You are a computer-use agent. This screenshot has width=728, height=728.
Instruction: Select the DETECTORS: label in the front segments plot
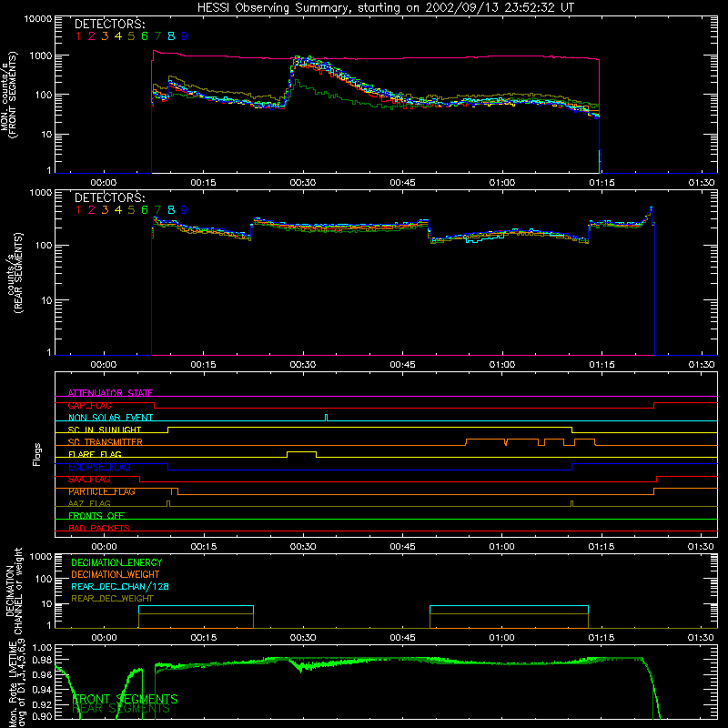point(109,24)
